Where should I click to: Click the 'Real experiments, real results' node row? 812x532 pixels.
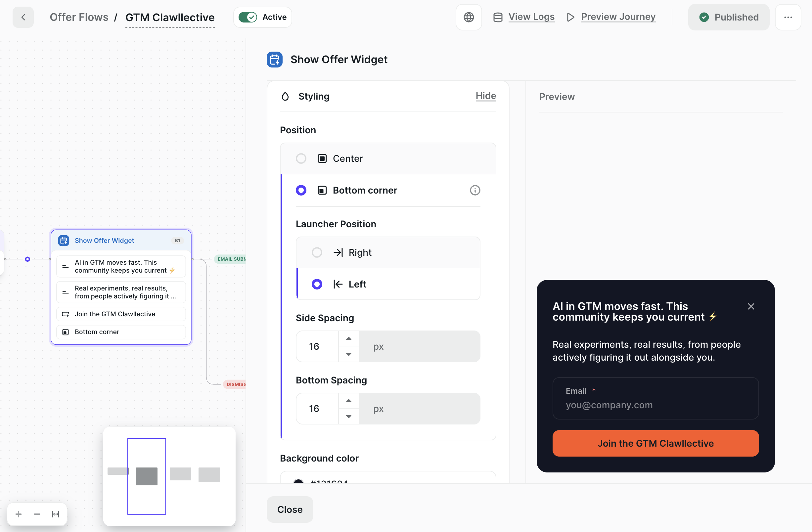click(121, 292)
